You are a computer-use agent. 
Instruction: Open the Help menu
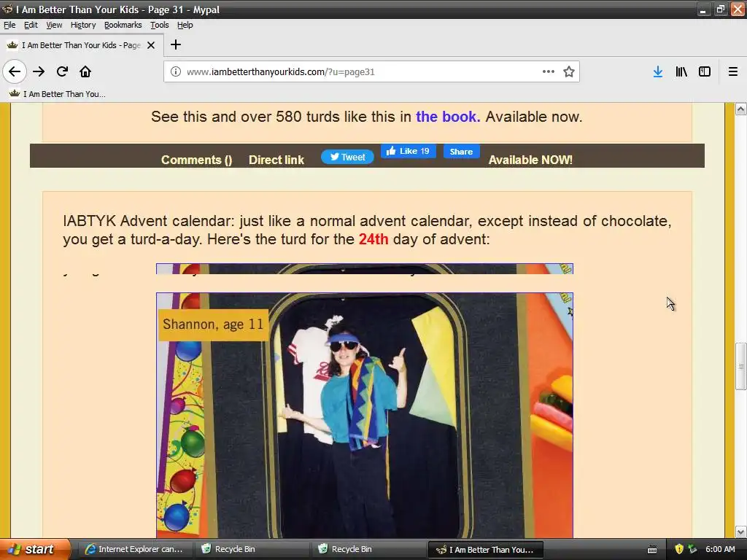(185, 25)
